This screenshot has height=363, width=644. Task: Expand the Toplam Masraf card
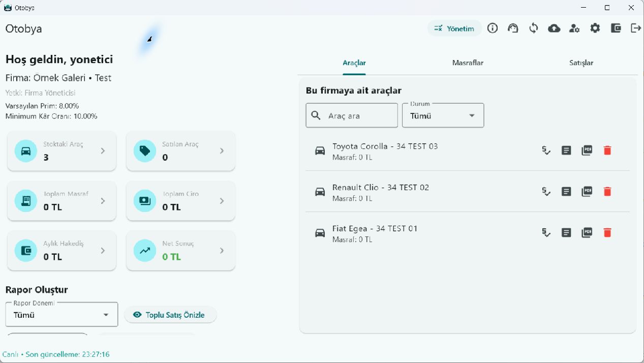(x=62, y=201)
